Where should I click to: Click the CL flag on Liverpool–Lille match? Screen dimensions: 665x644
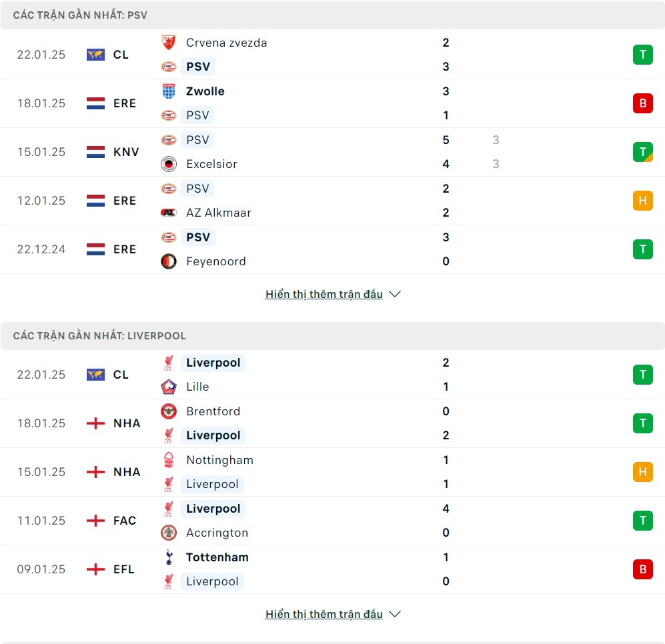pyautogui.click(x=95, y=375)
